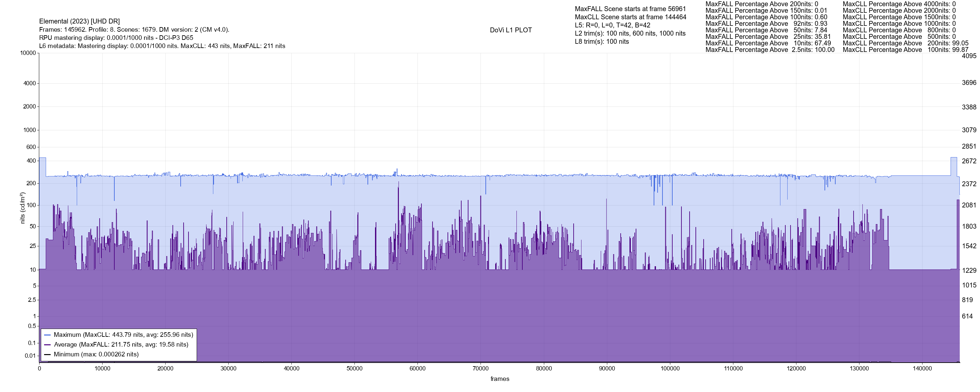The width and height of the screenshot is (980, 392).
Task: Click the MaxFALL Scene starts at frame text
Action: tap(630, 9)
